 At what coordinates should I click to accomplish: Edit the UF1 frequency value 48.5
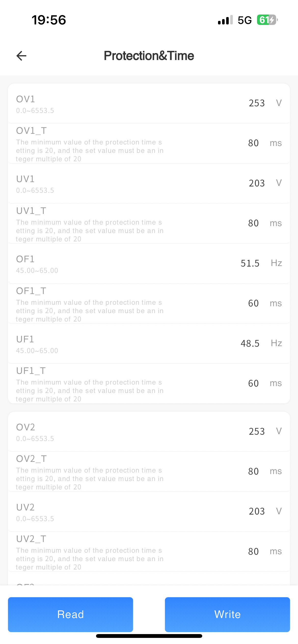(250, 343)
